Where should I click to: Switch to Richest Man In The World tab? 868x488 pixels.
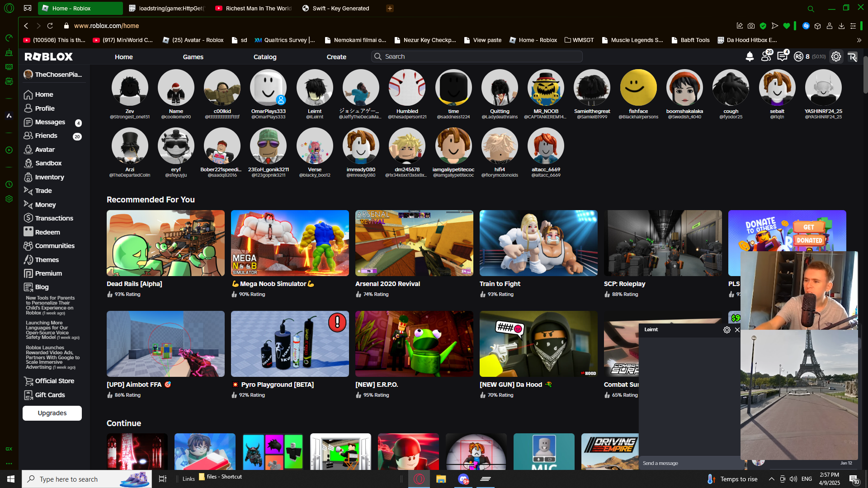pyautogui.click(x=254, y=8)
